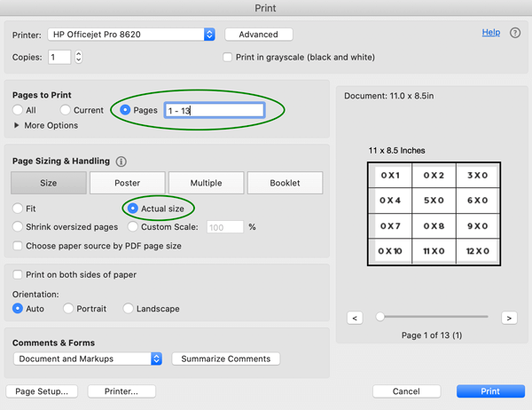Switch to the Multiple tab
The width and height of the screenshot is (532, 410).
pos(206,183)
